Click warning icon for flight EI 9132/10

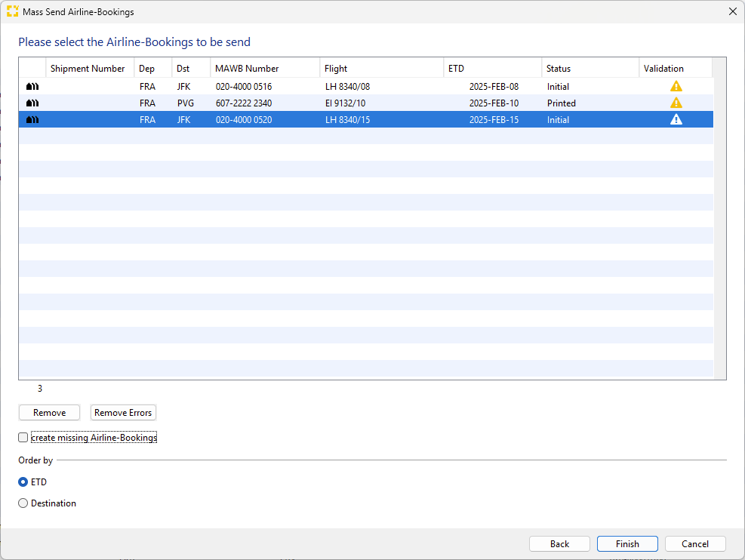(676, 103)
